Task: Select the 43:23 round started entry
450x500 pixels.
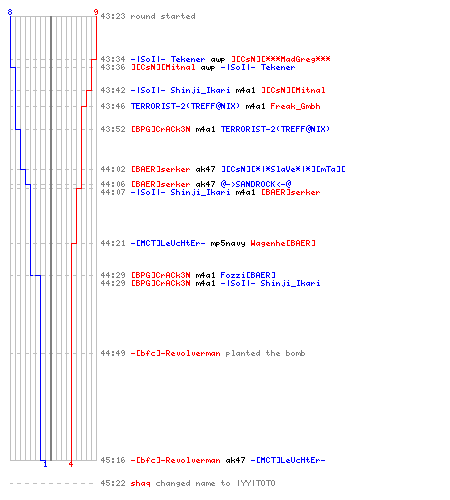Action: [148, 16]
